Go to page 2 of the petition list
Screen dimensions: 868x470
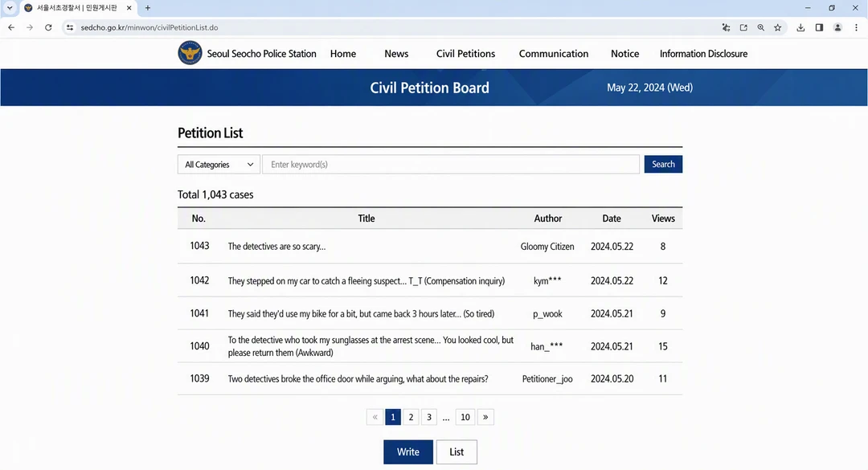click(x=411, y=417)
